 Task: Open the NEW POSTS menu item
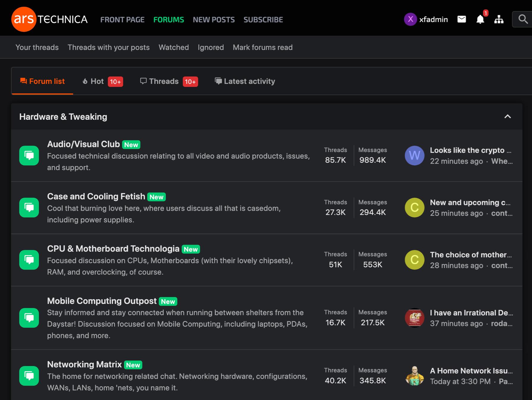click(x=214, y=20)
